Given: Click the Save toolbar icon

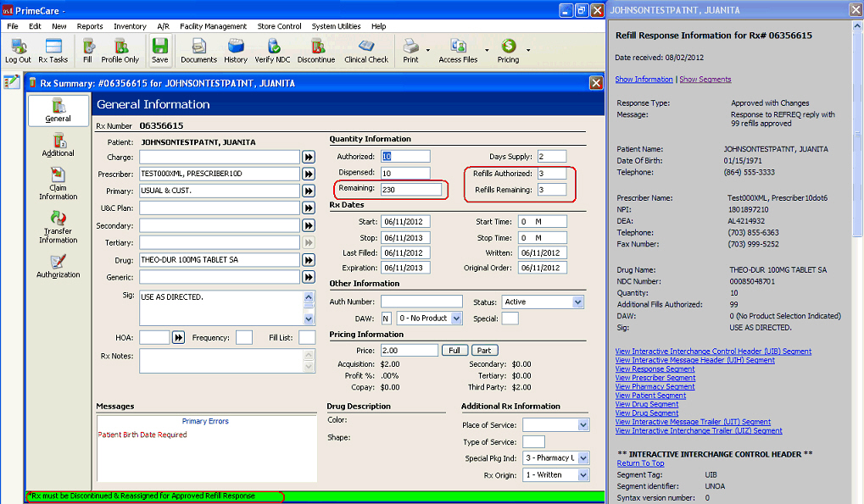Looking at the screenshot, I should click(159, 50).
